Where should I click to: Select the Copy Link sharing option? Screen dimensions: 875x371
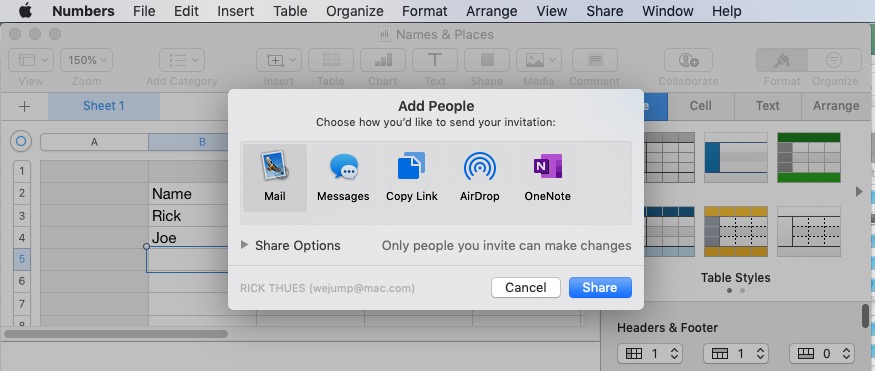(411, 177)
